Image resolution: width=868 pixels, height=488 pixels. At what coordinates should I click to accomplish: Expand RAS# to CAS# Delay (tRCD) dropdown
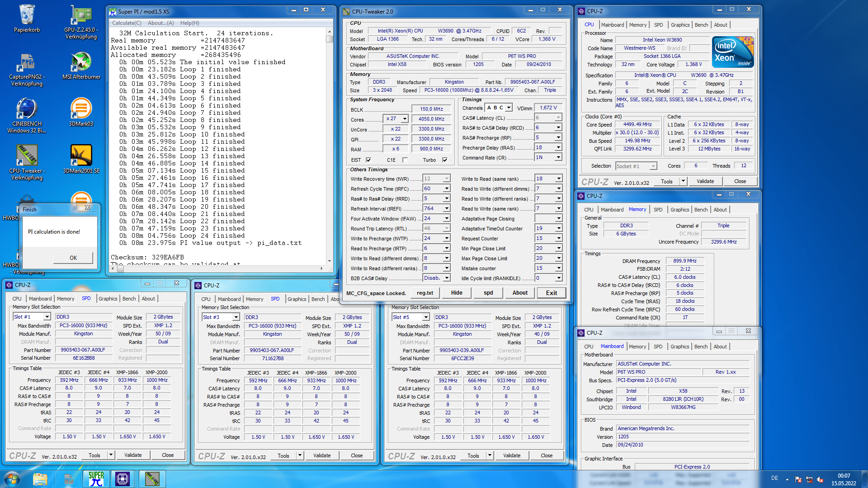[558, 127]
